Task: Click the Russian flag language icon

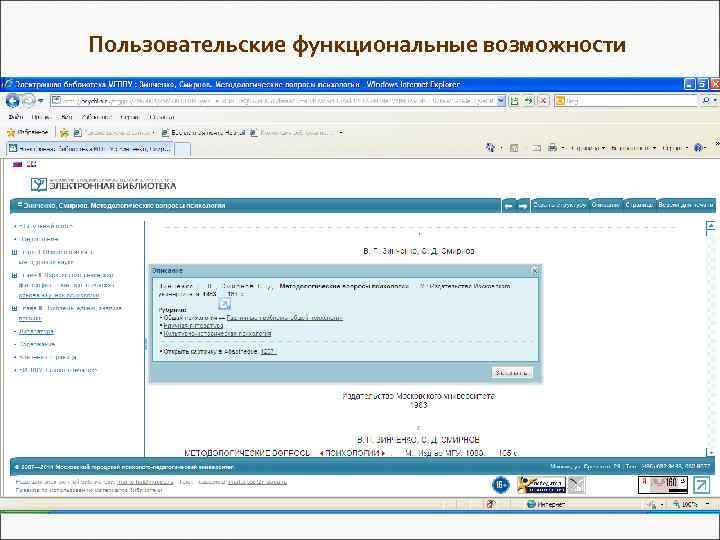Action: click(x=17, y=164)
